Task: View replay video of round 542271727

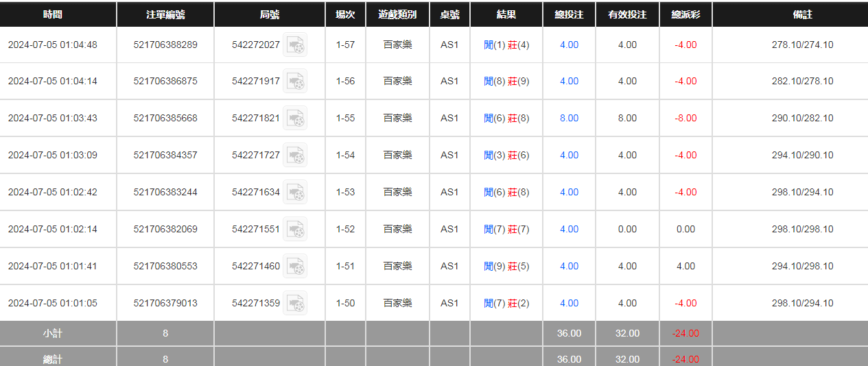Action: coord(295,156)
